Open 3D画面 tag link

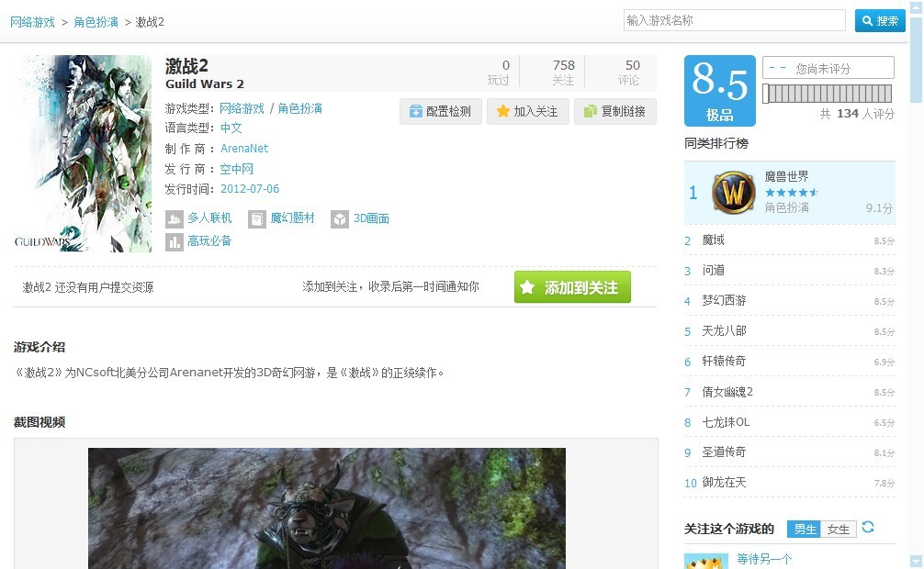click(x=371, y=218)
